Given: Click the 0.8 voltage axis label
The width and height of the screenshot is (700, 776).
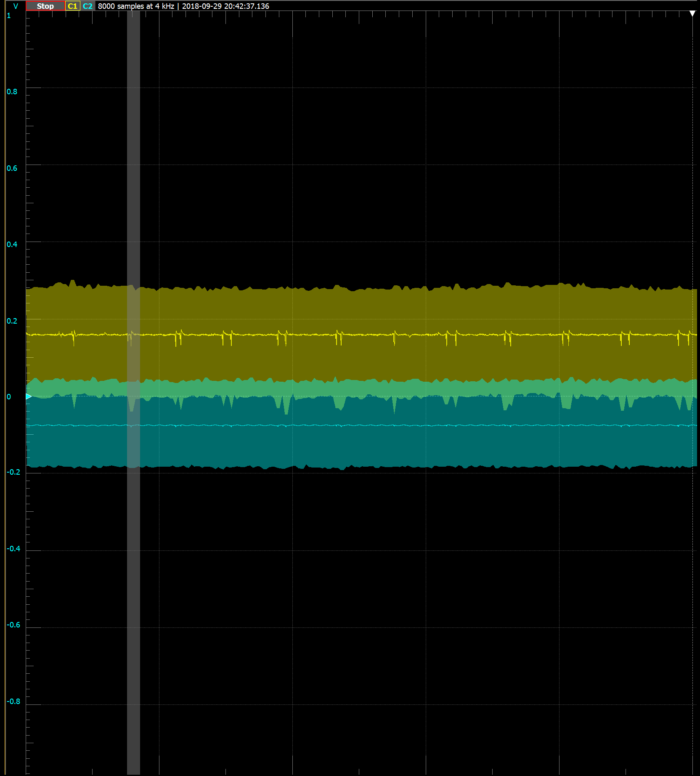Looking at the screenshot, I should click(12, 92).
